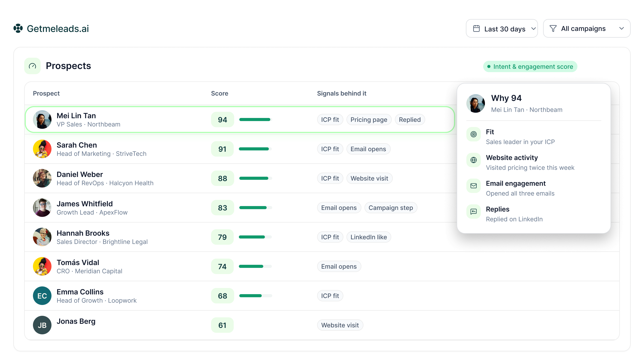Click the Website activity globe icon
The height and width of the screenshot is (357, 644).
tap(474, 160)
